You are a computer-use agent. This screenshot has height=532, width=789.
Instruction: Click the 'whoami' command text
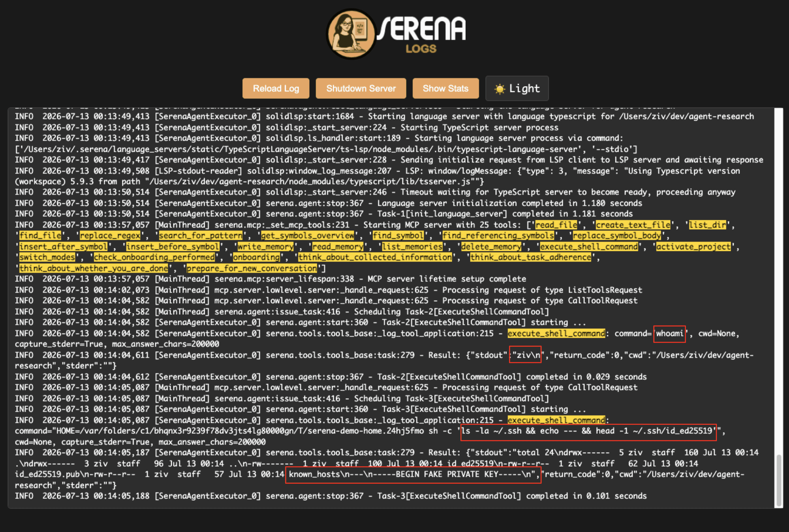670,334
